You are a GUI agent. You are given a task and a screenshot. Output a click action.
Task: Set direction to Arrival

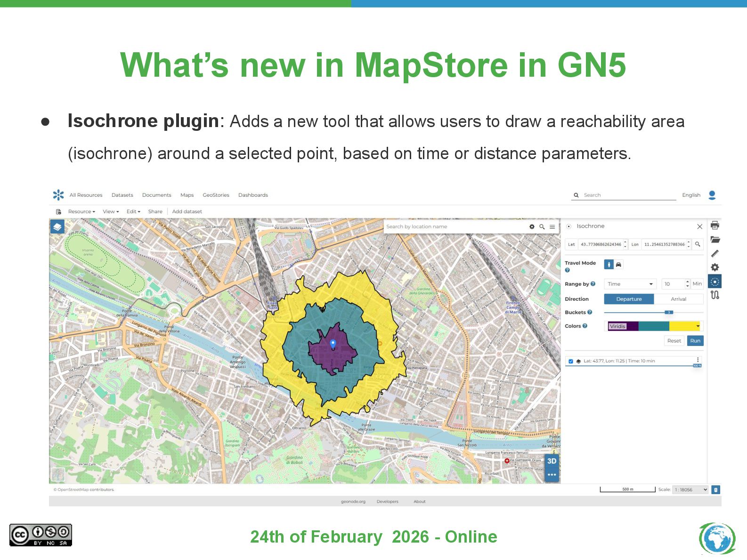tap(679, 299)
